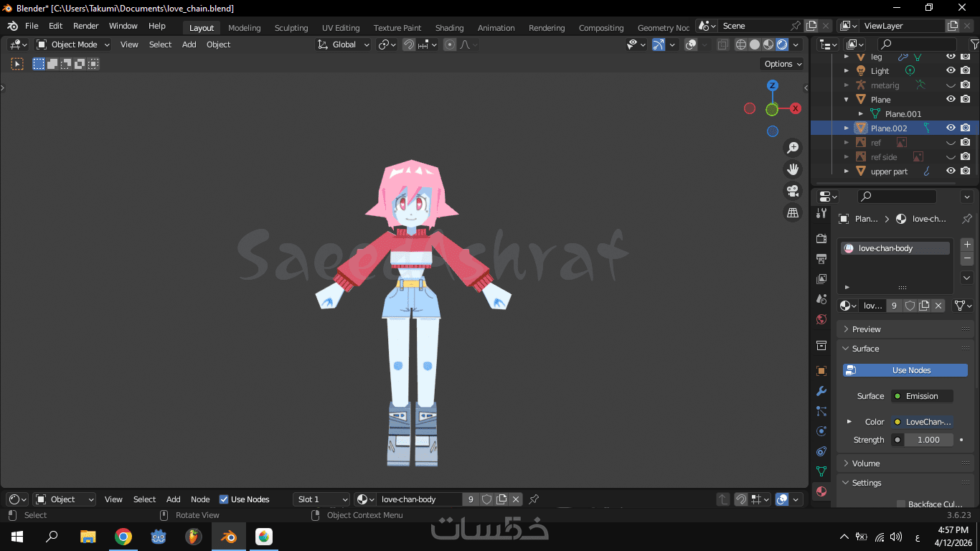Open the Output properties tab
Viewport: 980px width, 551px height.
[x=821, y=258]
